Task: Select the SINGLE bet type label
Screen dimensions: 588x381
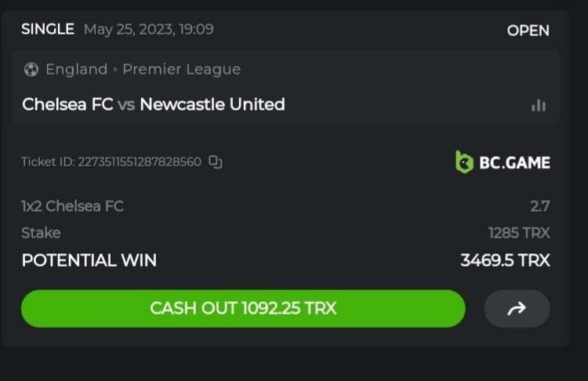Action: [x=47, y=30]
